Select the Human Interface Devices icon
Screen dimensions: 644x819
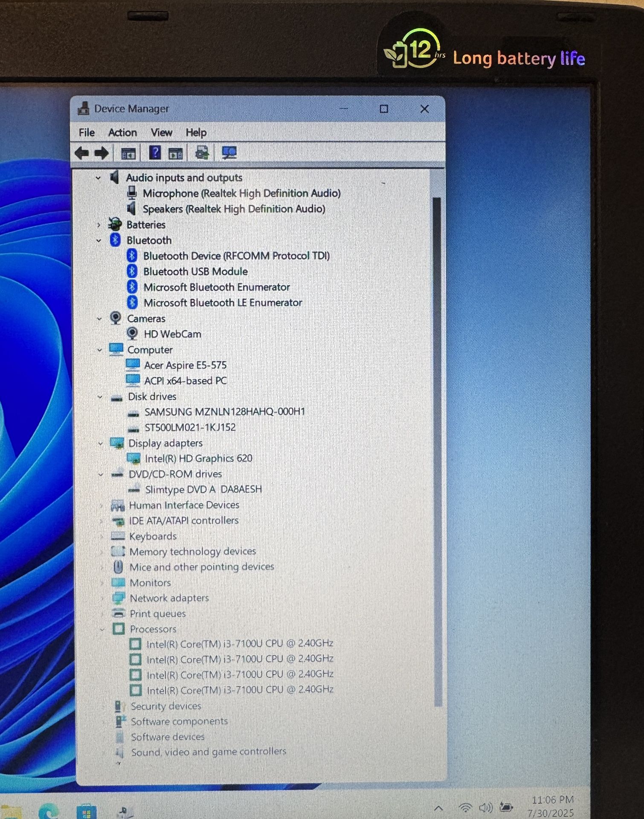(x=117, y=505)
